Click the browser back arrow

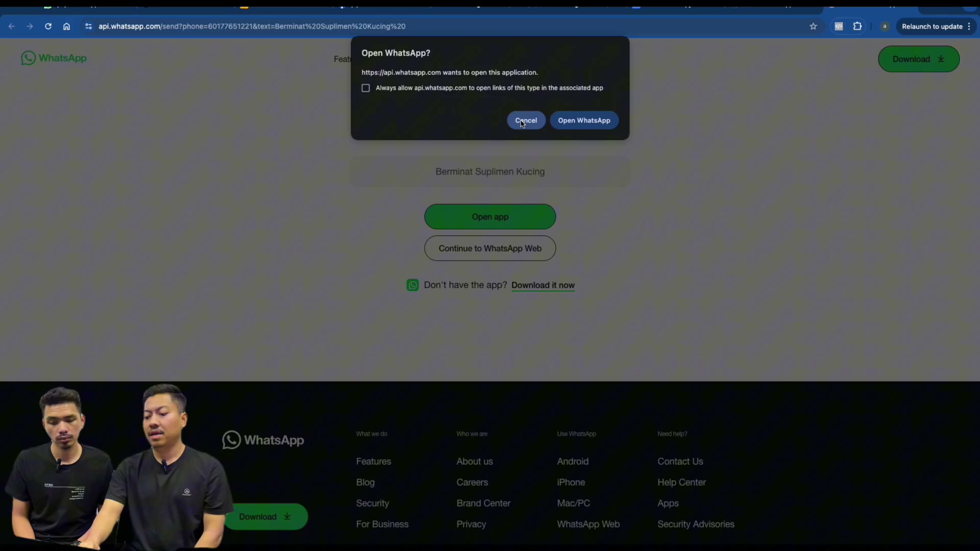(x=11, y=27)
